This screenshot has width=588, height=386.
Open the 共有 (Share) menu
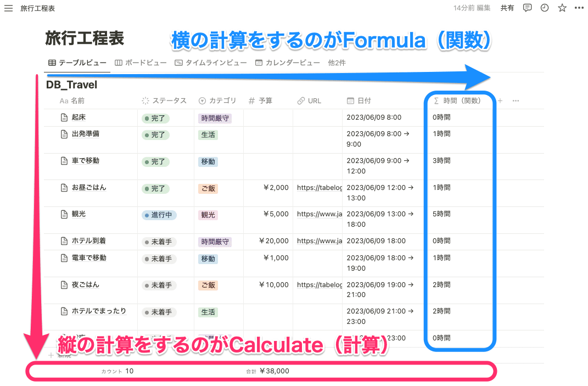[507, 8]
